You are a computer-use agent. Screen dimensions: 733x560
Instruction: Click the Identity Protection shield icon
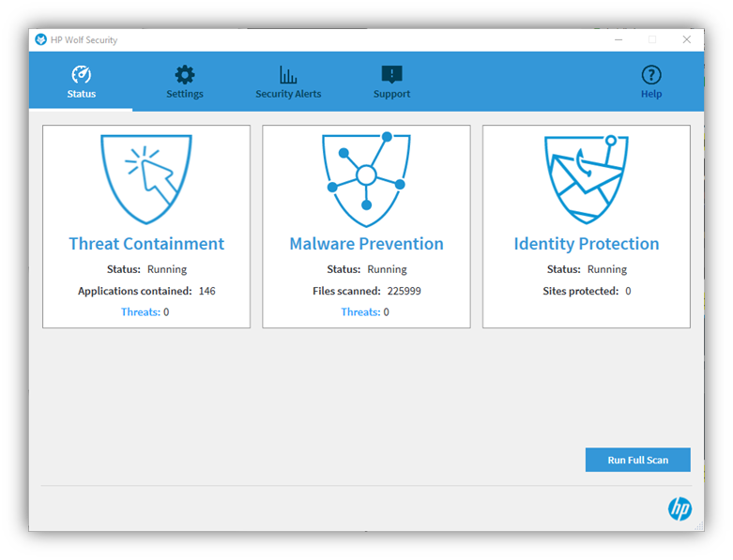(x=587, y=178)
